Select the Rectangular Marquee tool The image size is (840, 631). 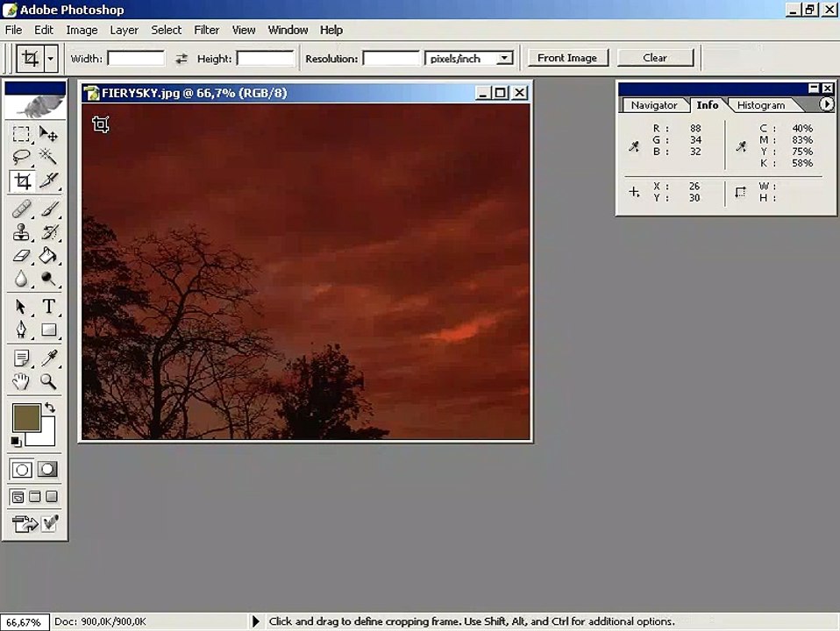(21, 134)
